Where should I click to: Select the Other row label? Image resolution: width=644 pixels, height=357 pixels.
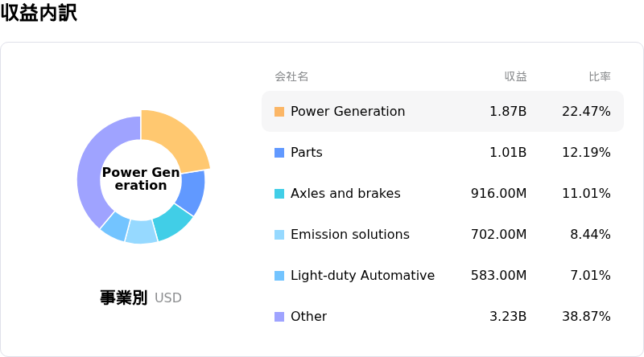tap(309, 317)
